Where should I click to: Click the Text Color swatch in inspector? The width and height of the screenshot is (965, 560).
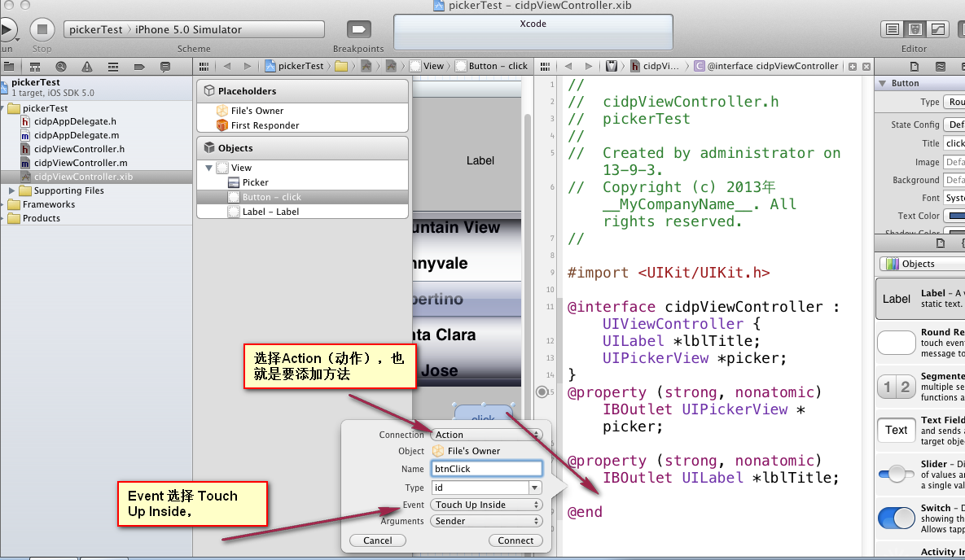click(x=956, y=216)
